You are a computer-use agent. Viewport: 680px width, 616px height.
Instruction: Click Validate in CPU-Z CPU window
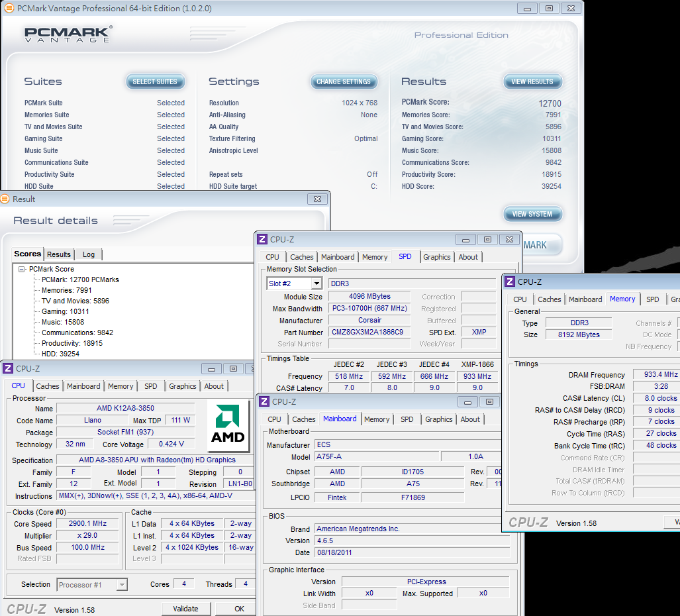pyautogui.click(x=185, y=609)
